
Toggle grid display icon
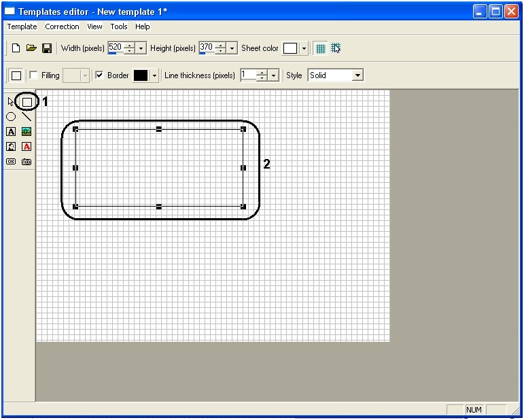[321, 48]
